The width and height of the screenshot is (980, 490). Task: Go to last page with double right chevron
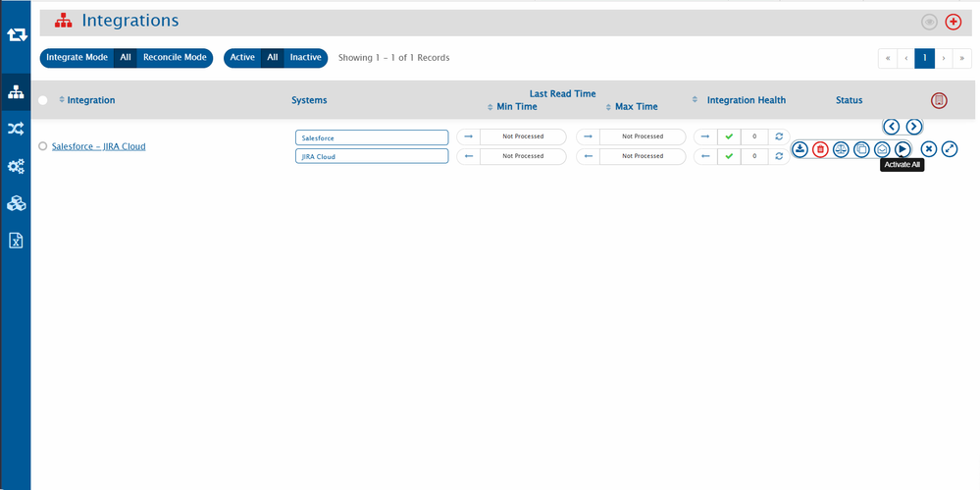coord(962,58)
